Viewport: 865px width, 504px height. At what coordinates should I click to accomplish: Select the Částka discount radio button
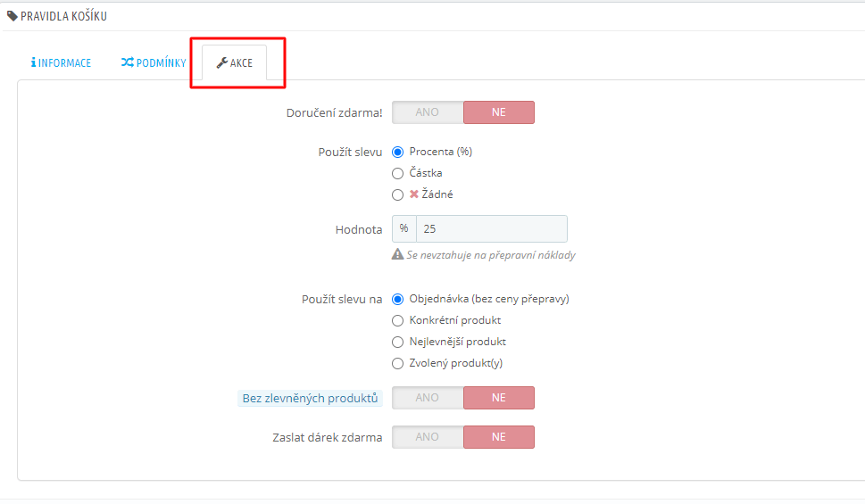click(x=397, y=173)
